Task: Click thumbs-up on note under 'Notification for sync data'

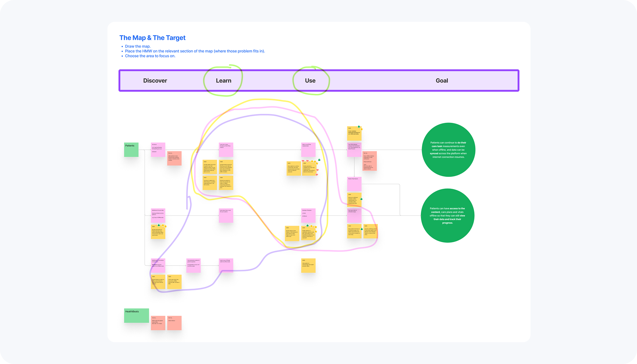Action: pos(159,225)
